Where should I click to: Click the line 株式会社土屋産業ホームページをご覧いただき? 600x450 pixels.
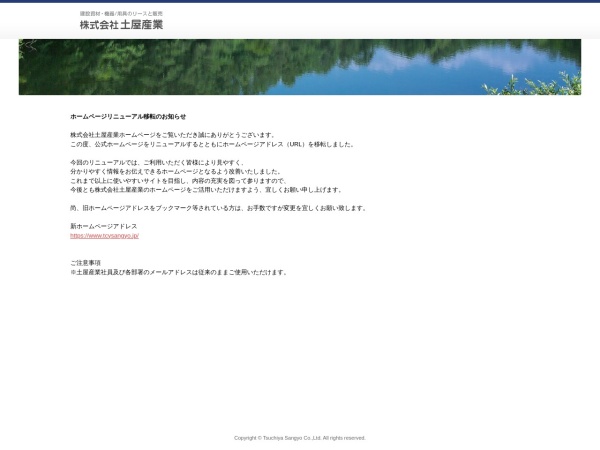173,135
